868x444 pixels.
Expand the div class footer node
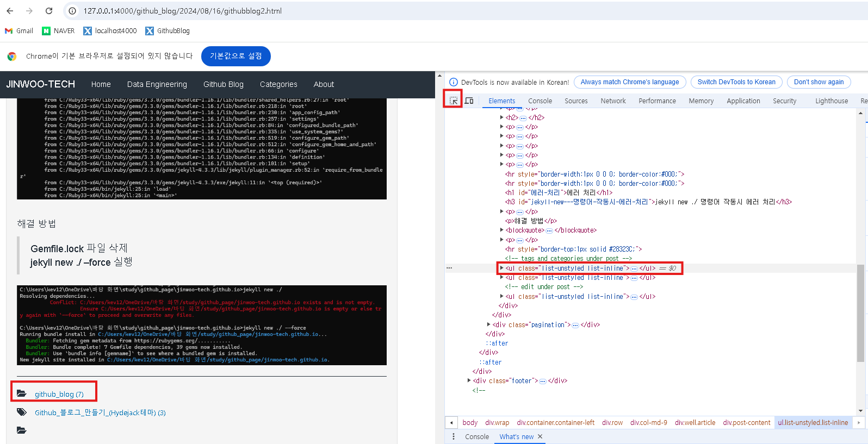pos(469,381)
